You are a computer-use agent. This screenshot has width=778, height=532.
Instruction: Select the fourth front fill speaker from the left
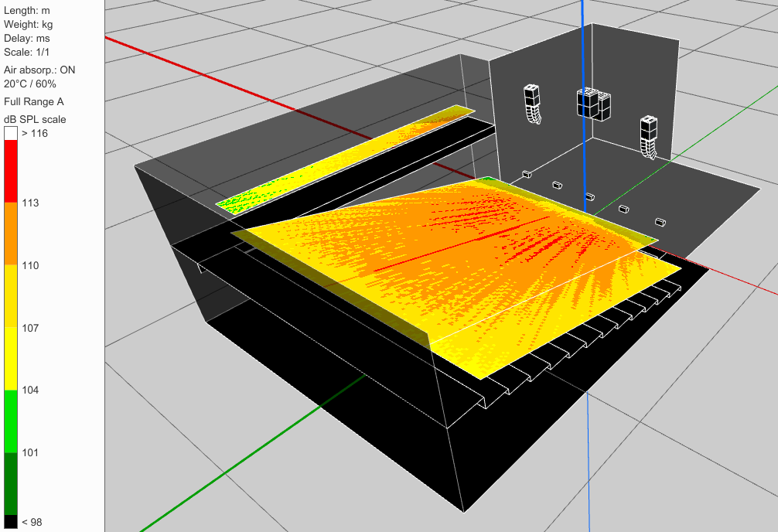click(x=623, y=208)
